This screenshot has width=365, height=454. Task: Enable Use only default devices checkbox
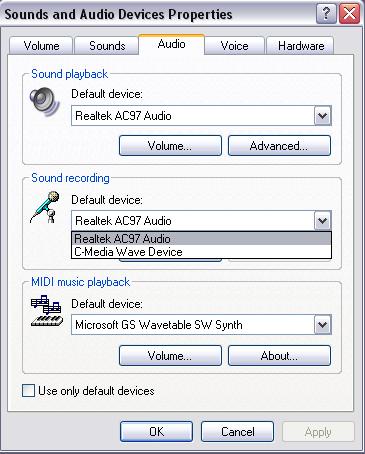click(28, 390)
